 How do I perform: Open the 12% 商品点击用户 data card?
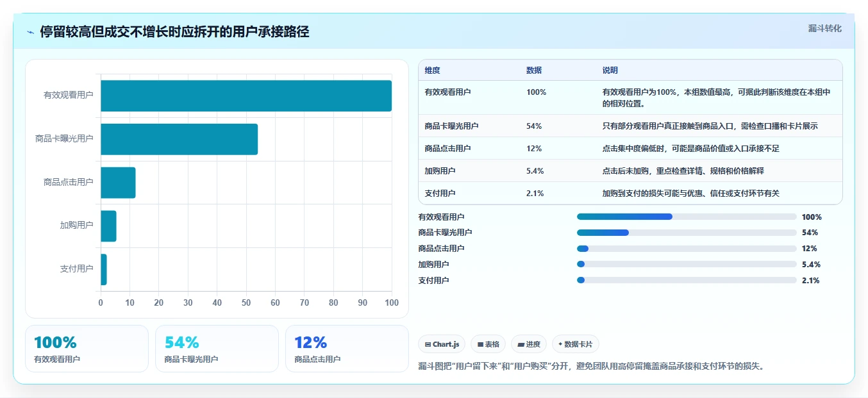(x=347, y=349)
